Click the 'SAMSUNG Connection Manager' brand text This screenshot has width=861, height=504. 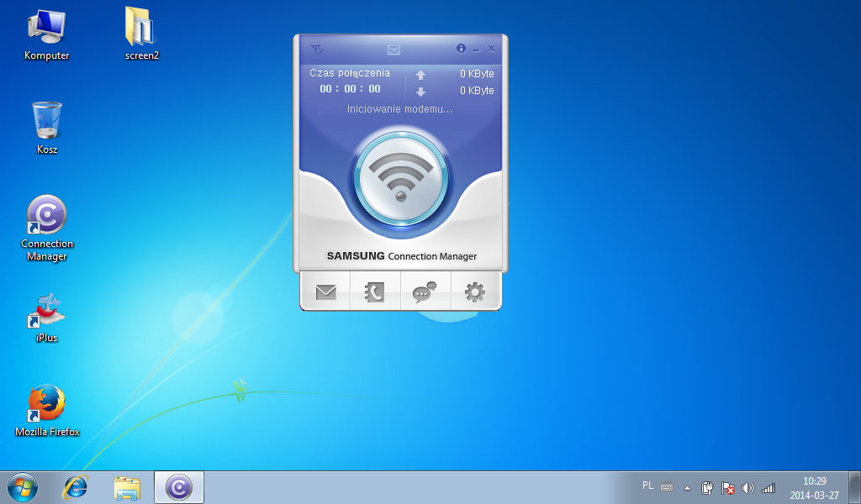click(401, 256)
